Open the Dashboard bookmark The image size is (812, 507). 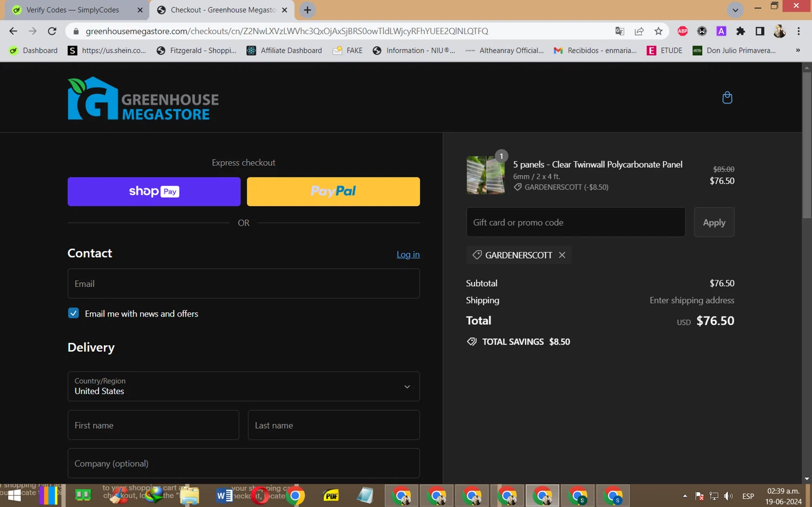(x=34, y=50)
